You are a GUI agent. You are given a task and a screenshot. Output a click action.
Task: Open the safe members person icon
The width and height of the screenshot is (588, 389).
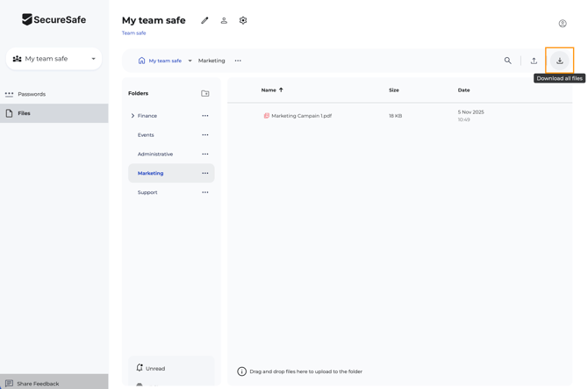[x=224, y=20]
